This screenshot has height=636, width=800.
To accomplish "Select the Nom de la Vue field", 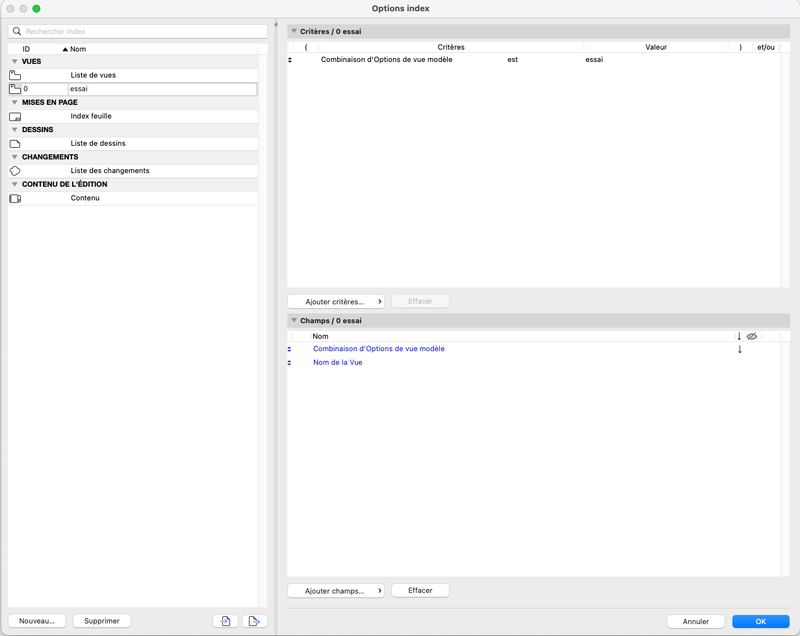I will (337, 363).
